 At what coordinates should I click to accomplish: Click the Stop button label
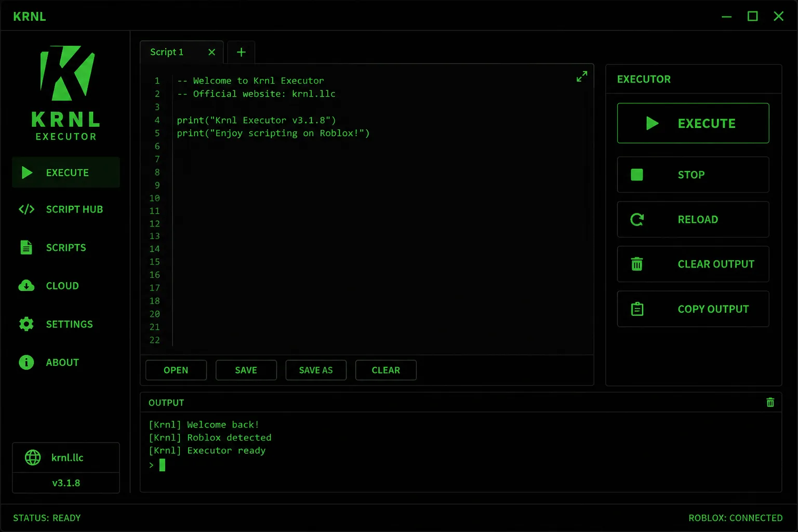point(691,175)
